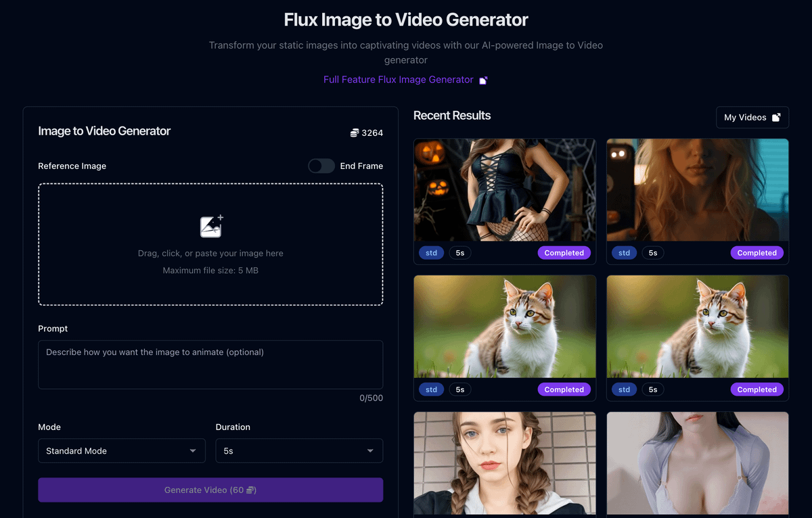Click Completed badge on second cat video
812x518 pixels.
[757, 390]
